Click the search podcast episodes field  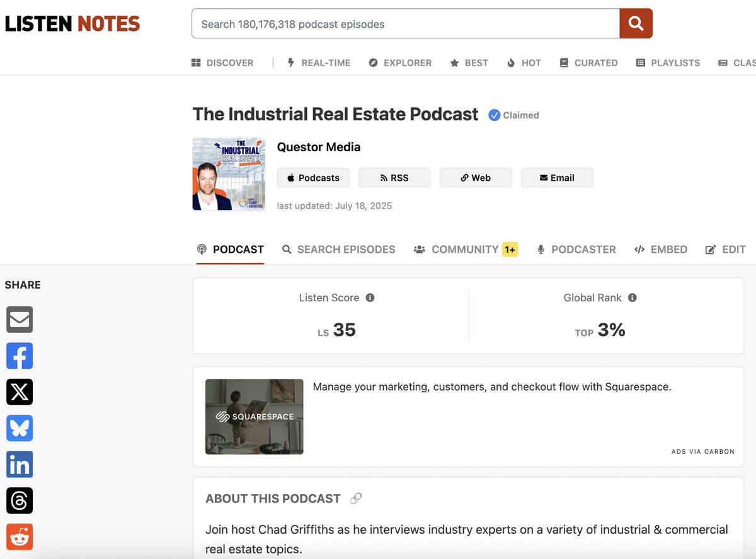[x=406, y=24]
